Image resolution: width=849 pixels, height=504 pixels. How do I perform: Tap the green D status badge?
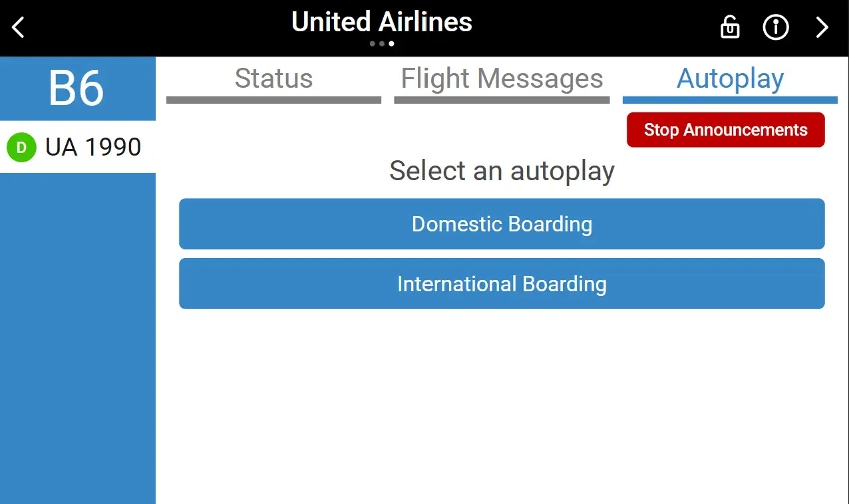(x=21, y=148)
